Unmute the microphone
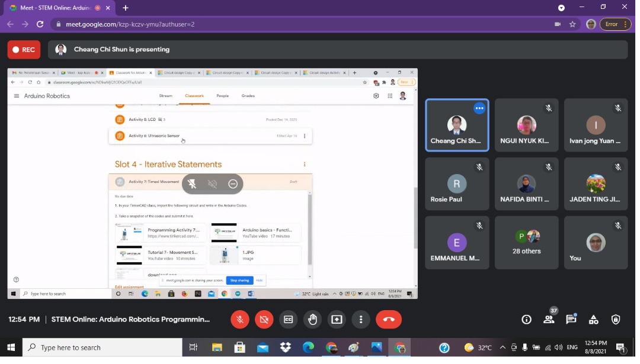Image resolution: width=640 pixels, height=364 pixels. point(239,320)
